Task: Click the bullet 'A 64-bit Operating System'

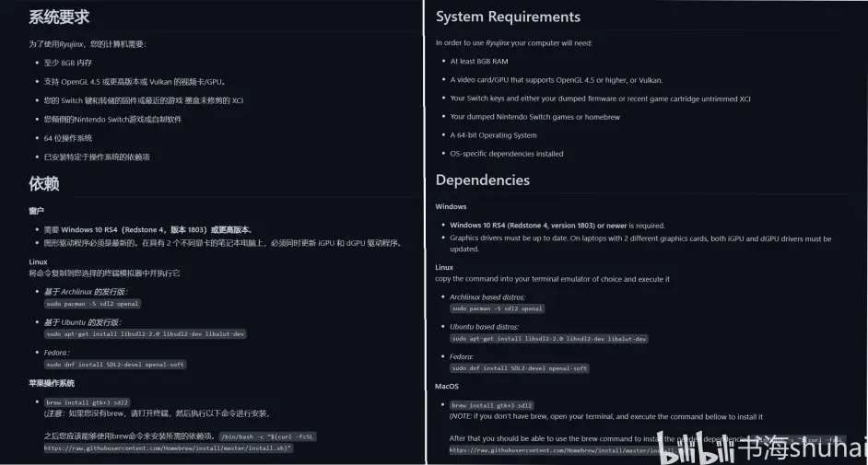Action: (x=493, y=135)
